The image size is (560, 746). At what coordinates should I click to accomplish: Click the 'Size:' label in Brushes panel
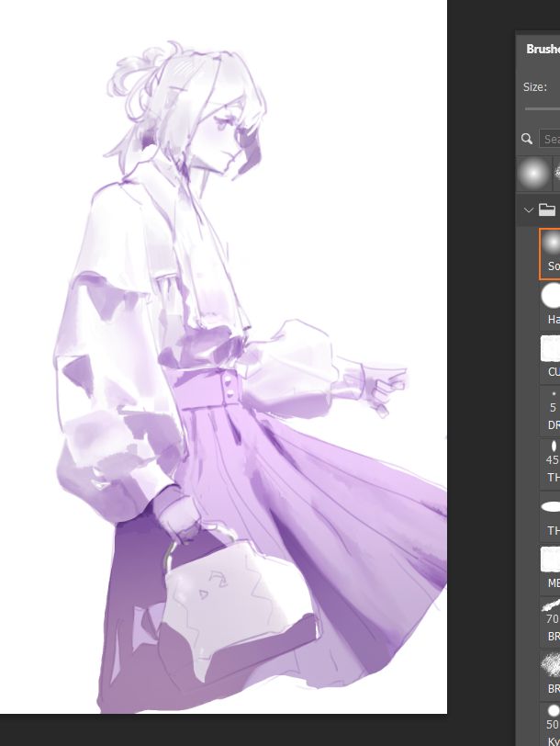(x=535, y=87)
